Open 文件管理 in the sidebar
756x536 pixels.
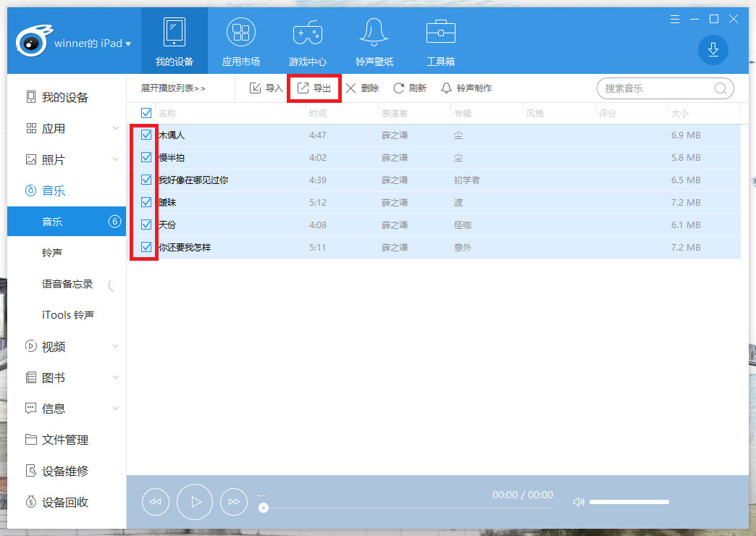pos(64,440)
